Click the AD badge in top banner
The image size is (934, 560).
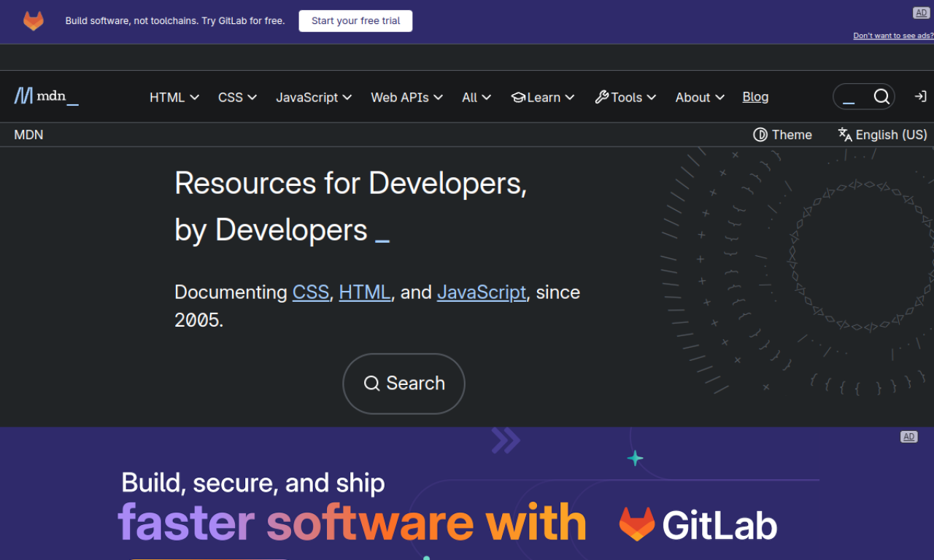coord(921,13)
